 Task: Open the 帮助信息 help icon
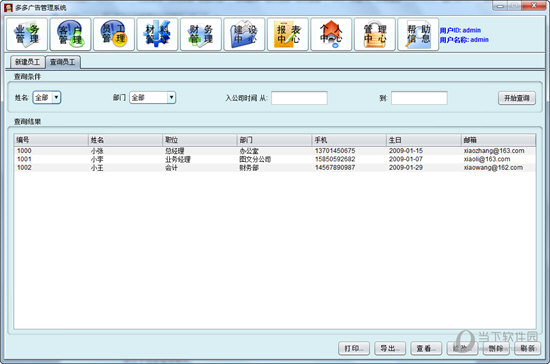click(x=418, y=34)
